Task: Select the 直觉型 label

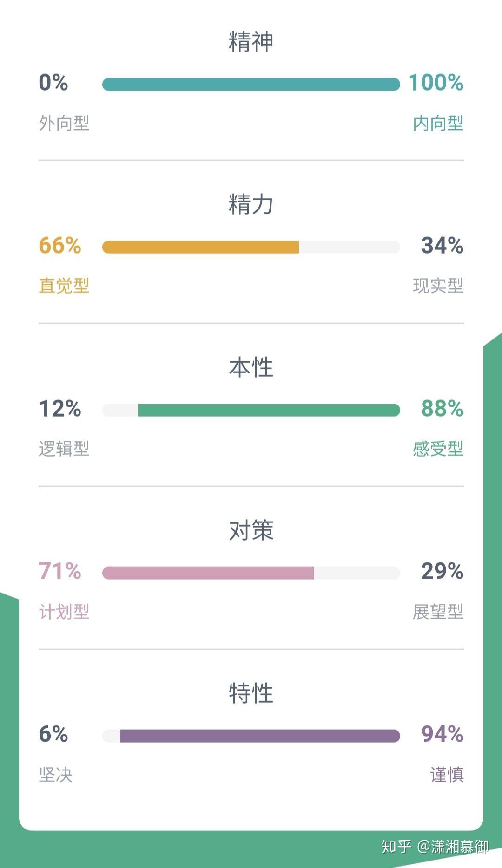Action: 64,287
